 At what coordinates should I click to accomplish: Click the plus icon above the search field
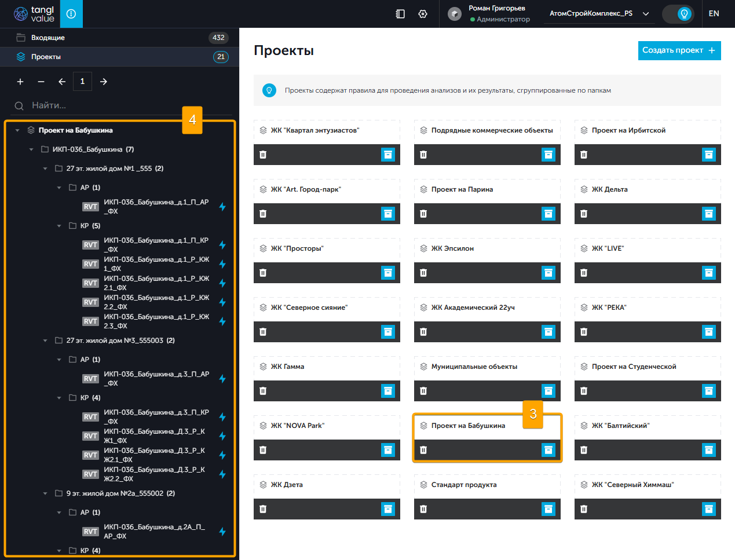(20, 82)
